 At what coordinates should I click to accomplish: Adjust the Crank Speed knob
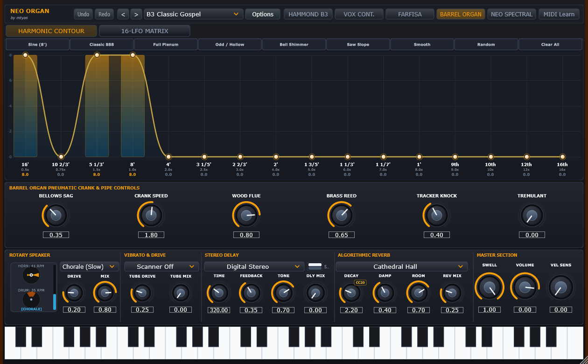(151, 216)
